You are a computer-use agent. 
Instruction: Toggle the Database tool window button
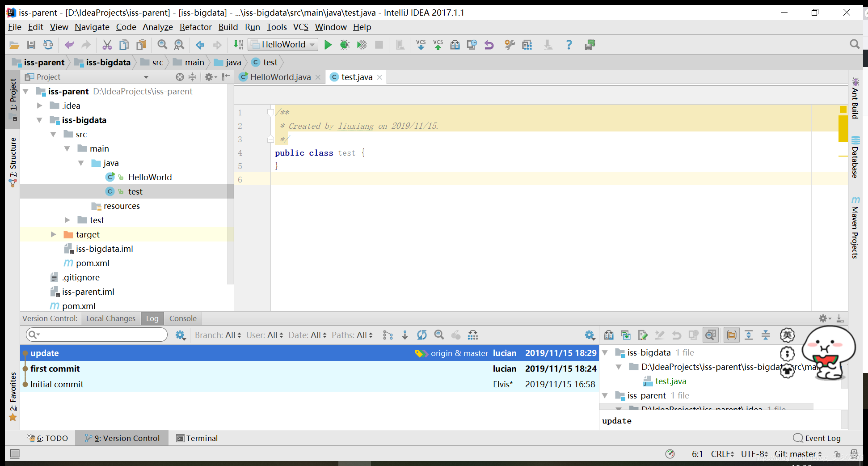click(x=855, y=157)
